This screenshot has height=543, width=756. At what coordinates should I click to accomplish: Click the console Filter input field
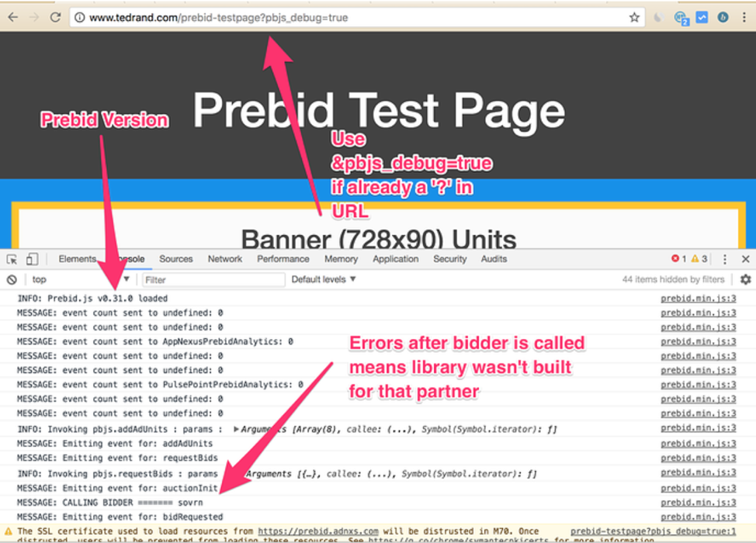pos(210,279)
